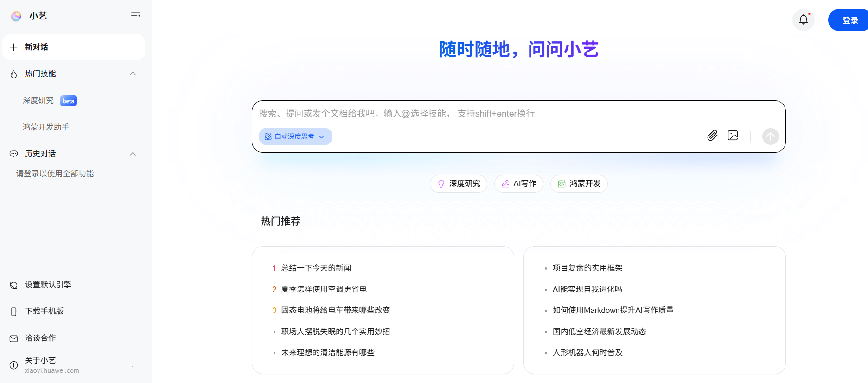Click the 小艺 title in sidebar
The image size is (868, 383).
38,16
